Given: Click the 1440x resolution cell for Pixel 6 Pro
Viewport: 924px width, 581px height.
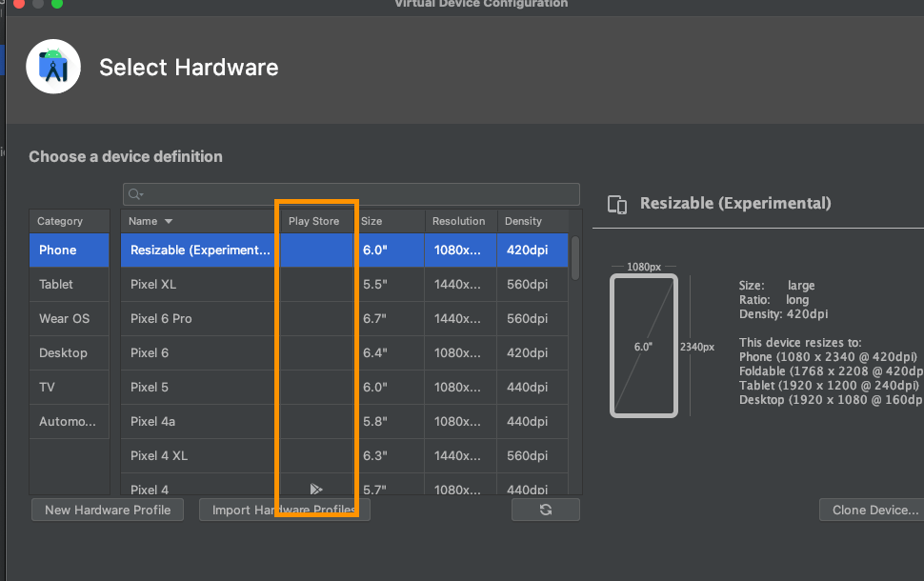Looking at the screenshot, I should point(461,318).
